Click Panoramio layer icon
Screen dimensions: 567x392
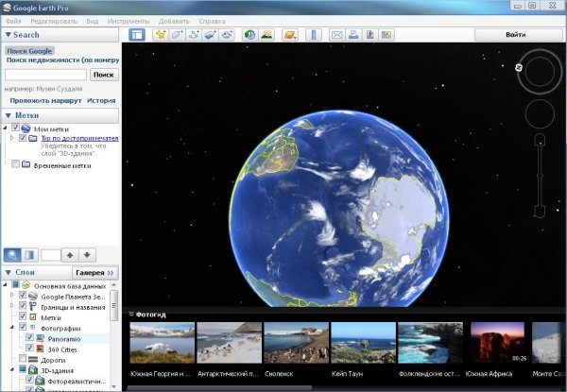point(41,338)
